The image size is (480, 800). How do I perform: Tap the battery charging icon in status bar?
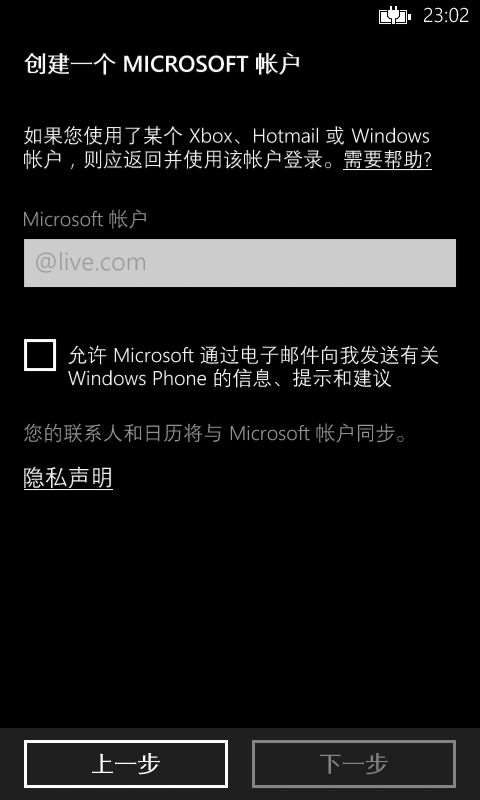[x=395, y=16]
